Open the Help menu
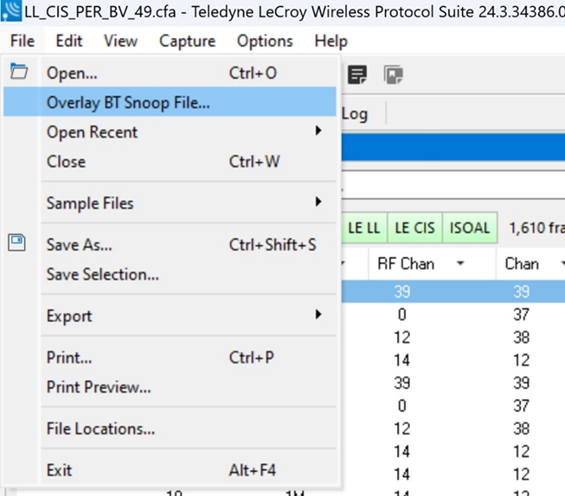This screenshot has width=565, height=496. pos(331,41)
